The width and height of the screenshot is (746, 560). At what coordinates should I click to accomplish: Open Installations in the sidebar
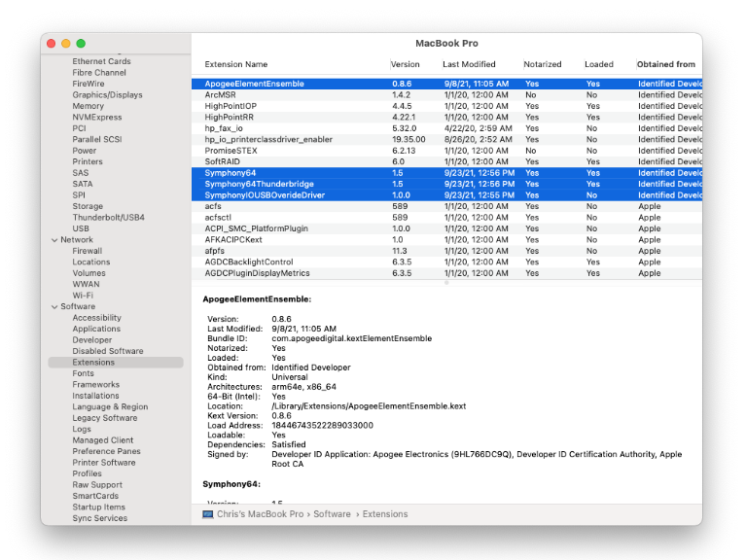95,396
